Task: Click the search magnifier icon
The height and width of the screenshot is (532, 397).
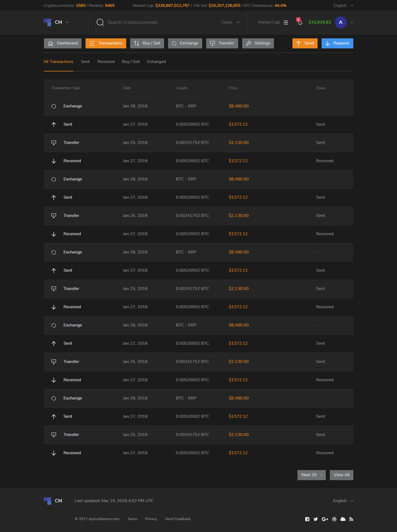Action: point(100,22)
